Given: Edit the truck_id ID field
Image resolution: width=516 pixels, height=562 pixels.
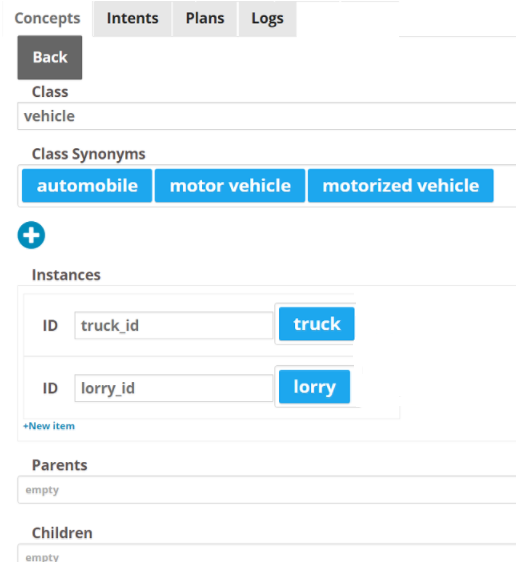Looking at the screenshot, I should pos(174,325).
